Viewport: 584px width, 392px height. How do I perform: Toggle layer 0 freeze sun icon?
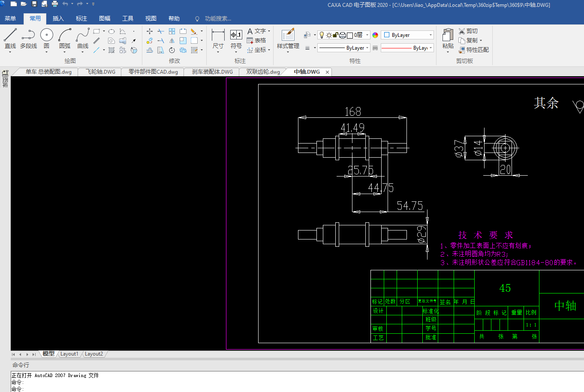(x=329, y=35)
